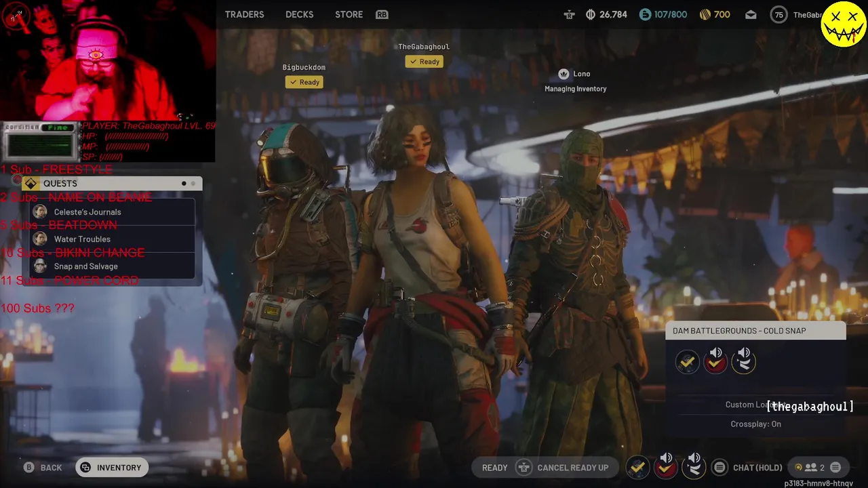This screenshot has height=488, width=868.
Task: Click the B button icon
Action: 28,468
